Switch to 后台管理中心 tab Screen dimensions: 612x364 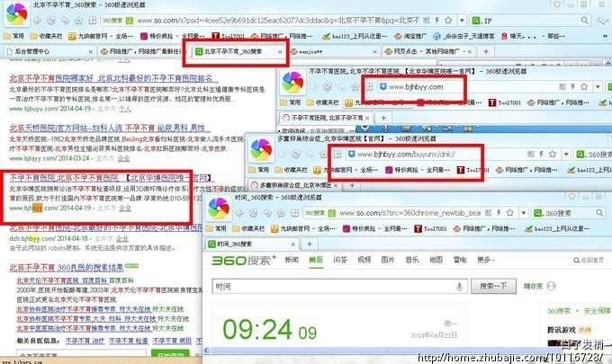pos(32,51)
